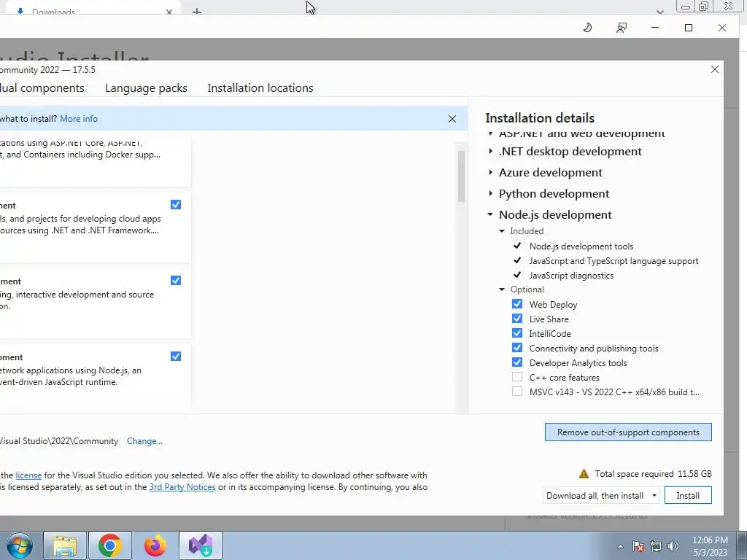The image size is (747, 560).
Task: Click the 'Installation details' heading
Action: 540,118
